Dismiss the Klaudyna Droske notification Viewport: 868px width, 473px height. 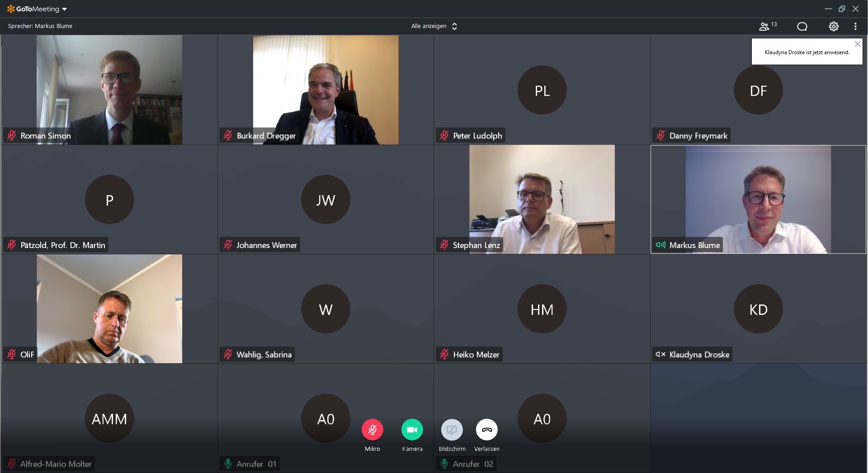point(858,44)
